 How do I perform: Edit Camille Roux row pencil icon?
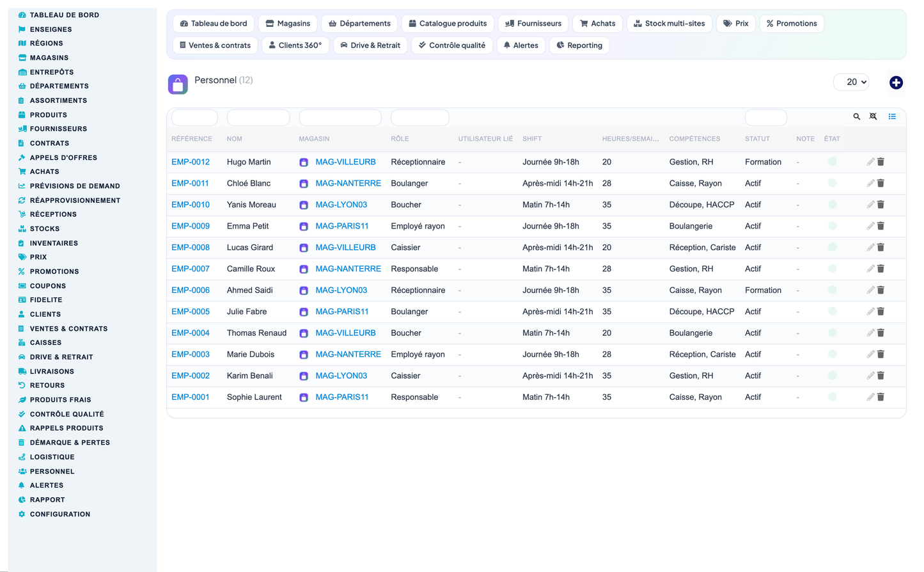tap(870, 269)
